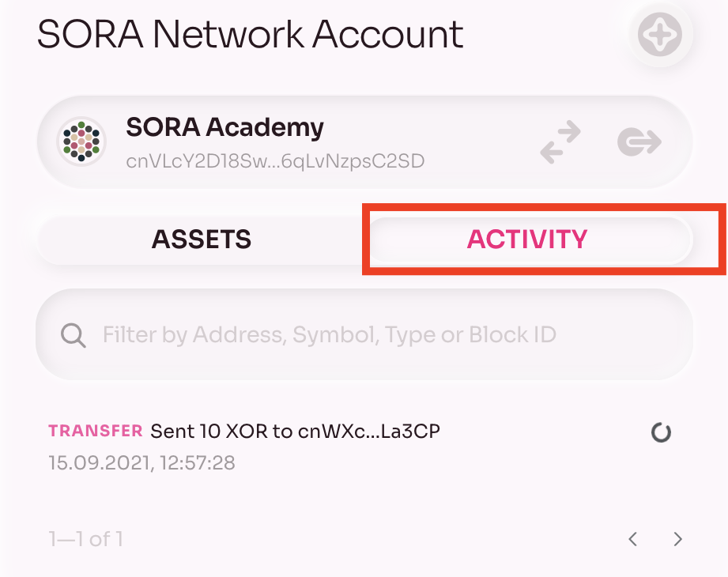Click the pending transaction spinner icon
This screenshot has height=577, width=728.
pos(661,432)
